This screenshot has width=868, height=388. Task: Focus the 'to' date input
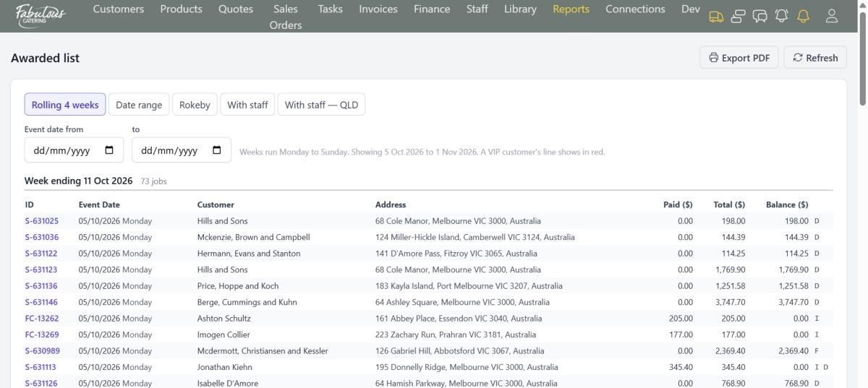181,150
